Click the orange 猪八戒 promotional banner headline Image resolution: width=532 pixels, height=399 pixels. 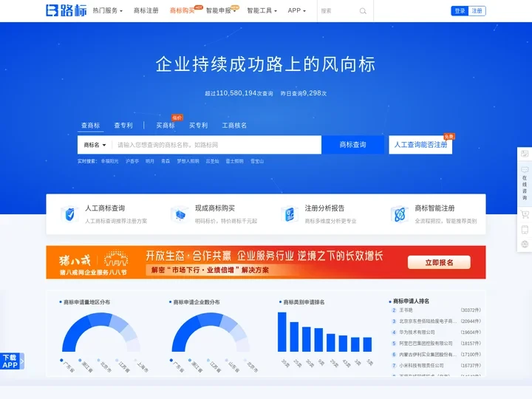click(265, 256)
